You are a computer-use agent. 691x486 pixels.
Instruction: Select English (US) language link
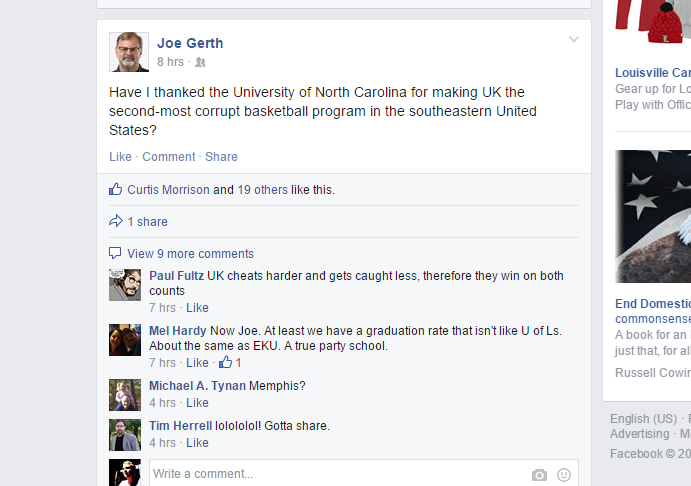(x=643, y=419)
